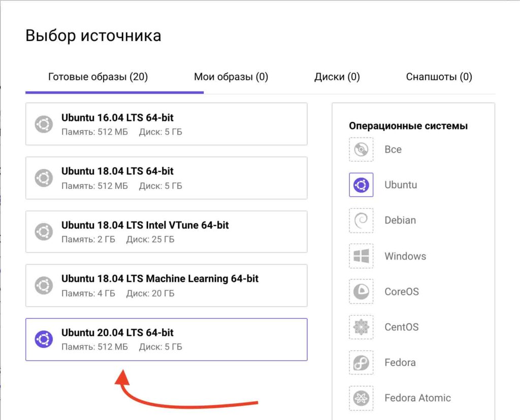Click Диск: 25 ГБ text in VTune card
Image resolution: width=520 pixels, height=420 pixels.
[150, 239]
